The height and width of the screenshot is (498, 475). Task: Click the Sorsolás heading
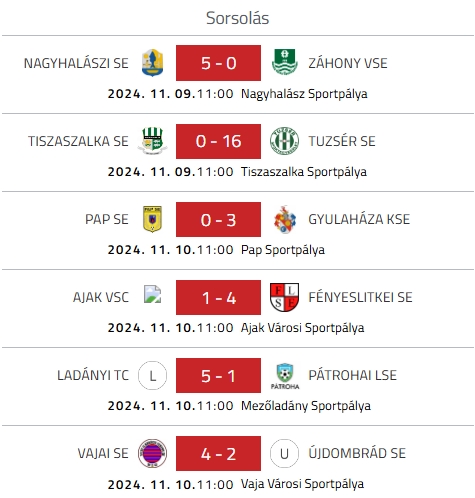click(237, 18)
